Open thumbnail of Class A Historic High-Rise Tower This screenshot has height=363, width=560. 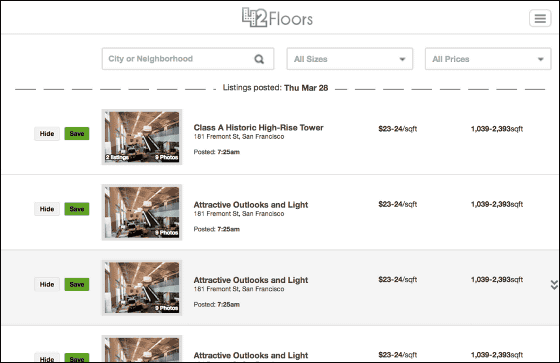[142, 137]
